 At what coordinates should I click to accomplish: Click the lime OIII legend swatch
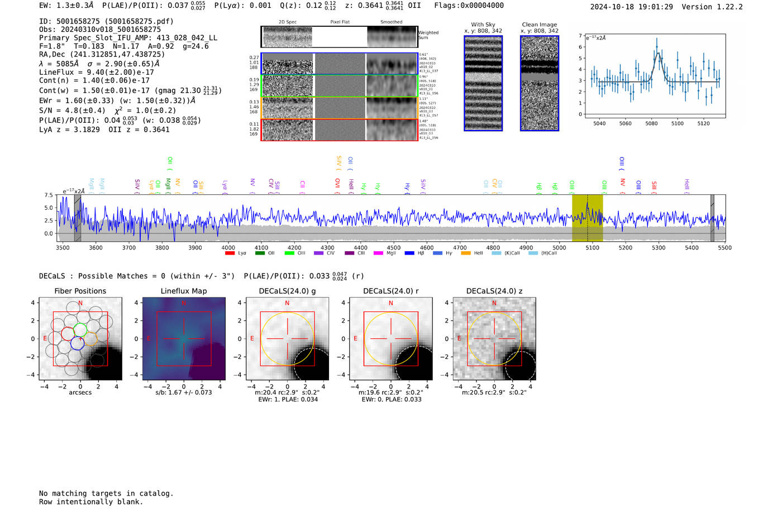289,253
